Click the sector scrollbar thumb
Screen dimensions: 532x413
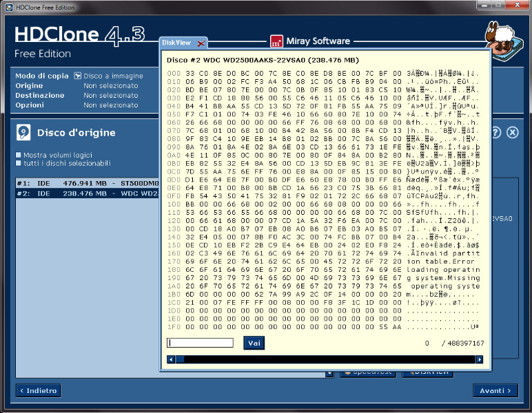(x=180, y=359)
